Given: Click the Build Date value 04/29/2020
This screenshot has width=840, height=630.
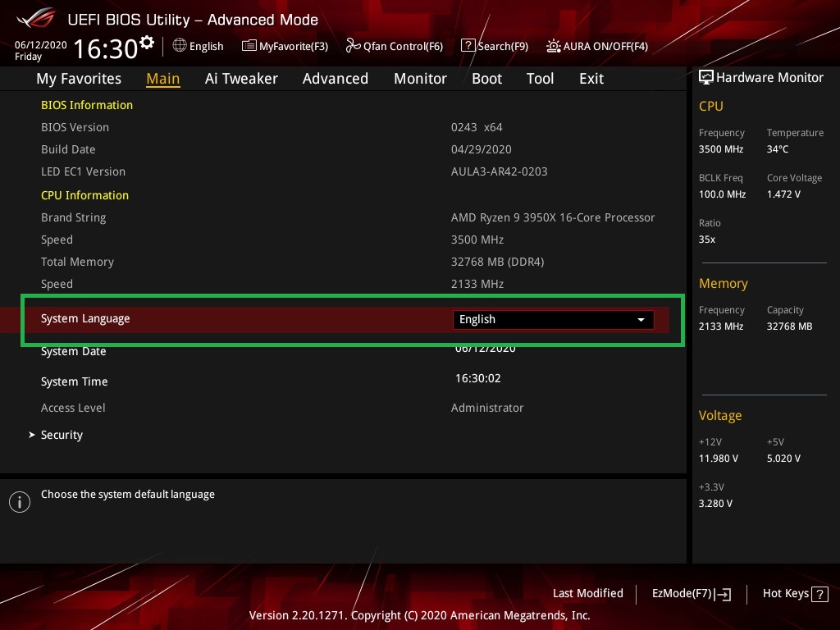Looking at the screenshot, I should pos(481,149).
